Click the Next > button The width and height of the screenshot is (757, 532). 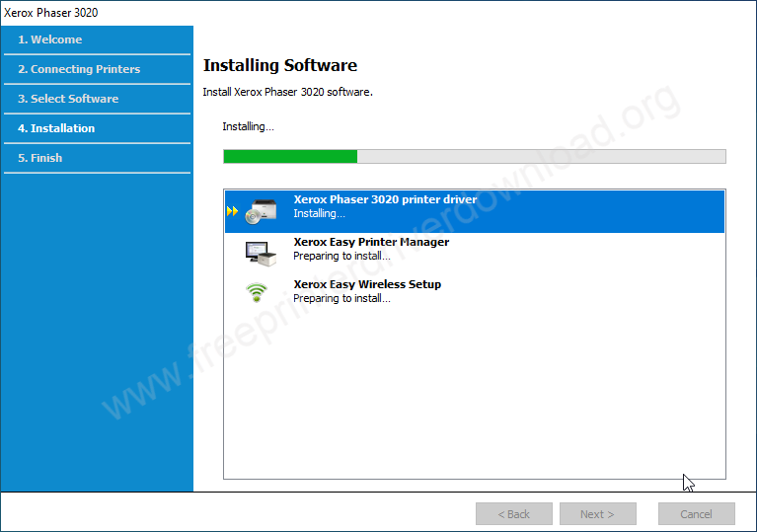(597, 514)
